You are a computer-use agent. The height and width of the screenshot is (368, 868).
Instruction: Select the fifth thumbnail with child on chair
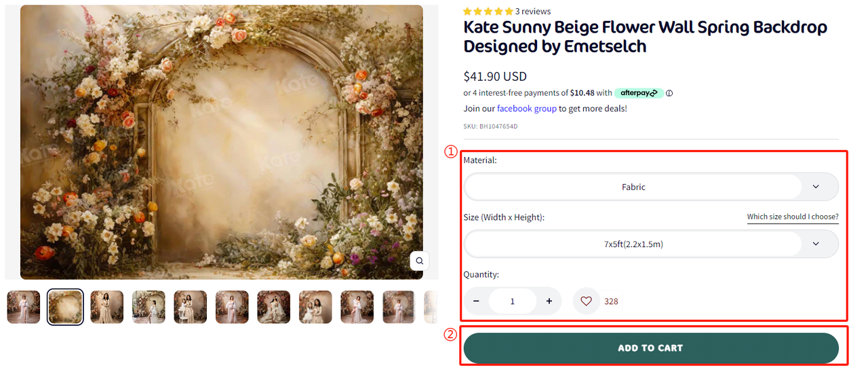point(191,307)
